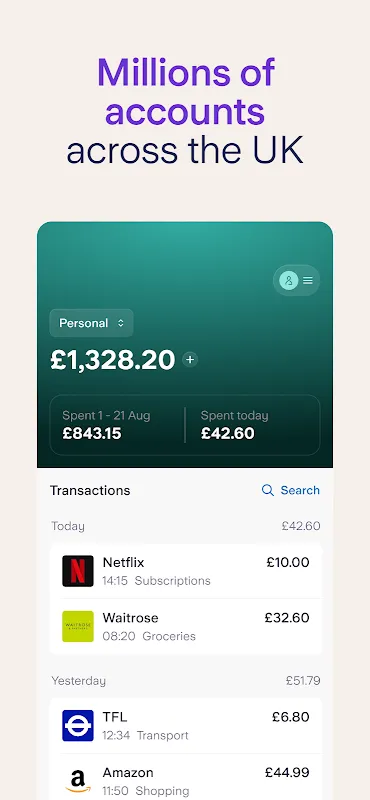Tap the TFL roundel logo
The height and width of the screenshot is (800, 370).
pos(78,726)
